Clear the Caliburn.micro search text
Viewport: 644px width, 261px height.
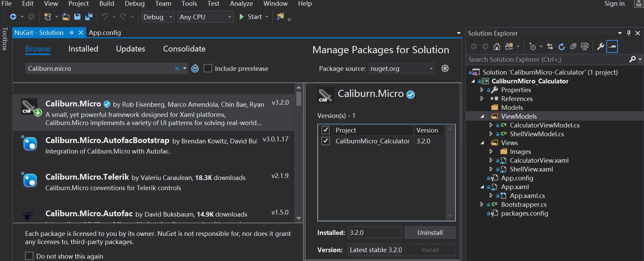tap(177, 68)
